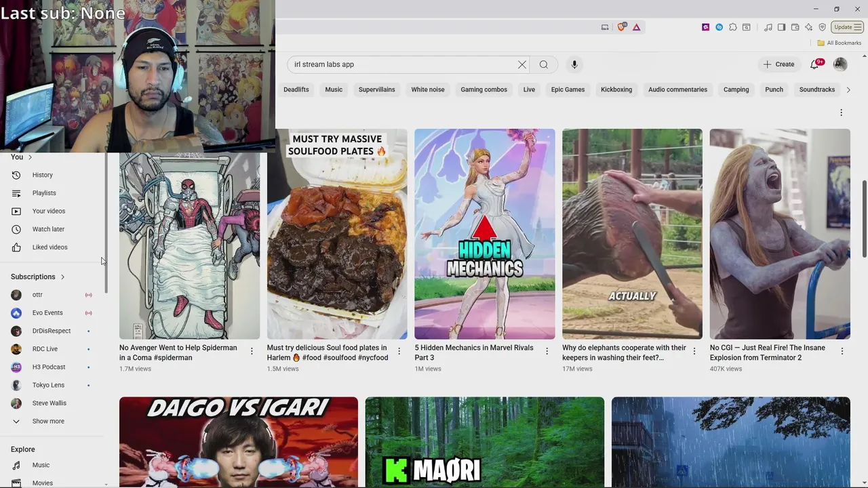The image size is (868, 488).
Task: Open the Watch later list
Action: pos(53,229)
